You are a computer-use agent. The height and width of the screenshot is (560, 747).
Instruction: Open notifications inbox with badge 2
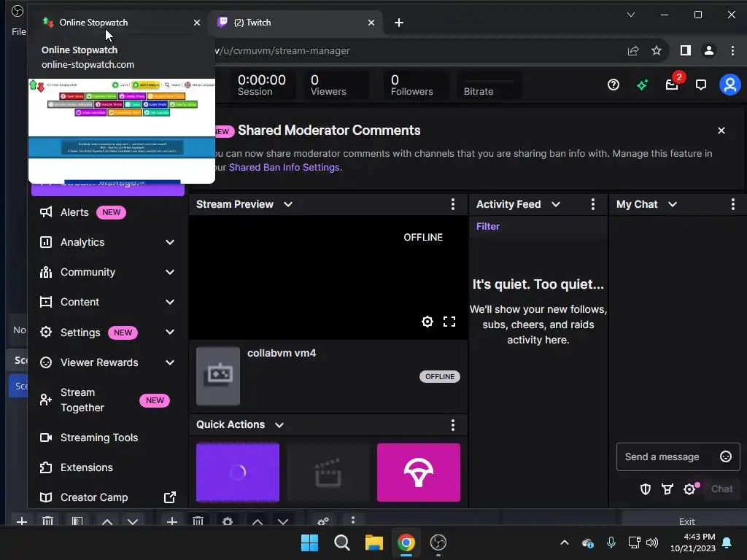[672, 85]
